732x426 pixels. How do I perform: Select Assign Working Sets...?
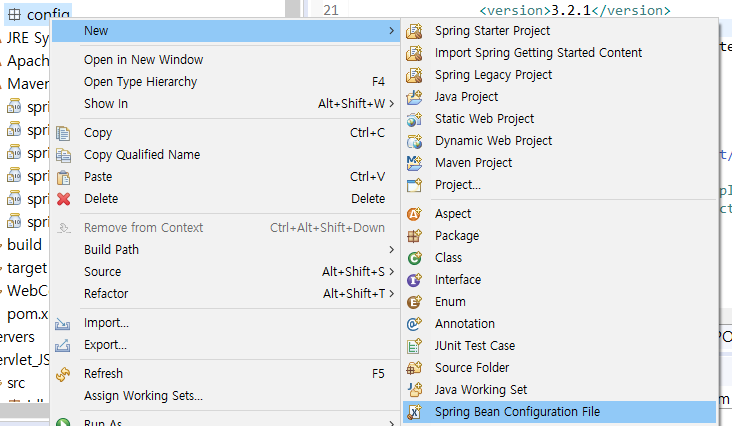click(225, 396)
